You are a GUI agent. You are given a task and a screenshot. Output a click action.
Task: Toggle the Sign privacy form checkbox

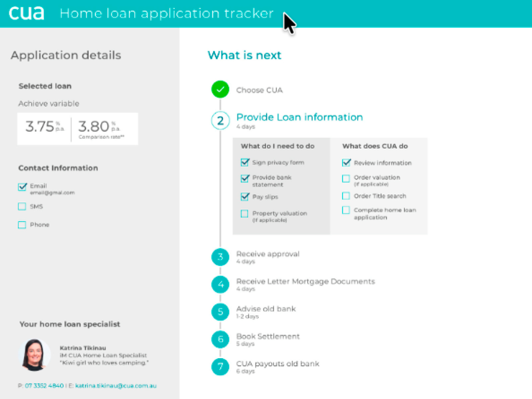click(245, 162)
